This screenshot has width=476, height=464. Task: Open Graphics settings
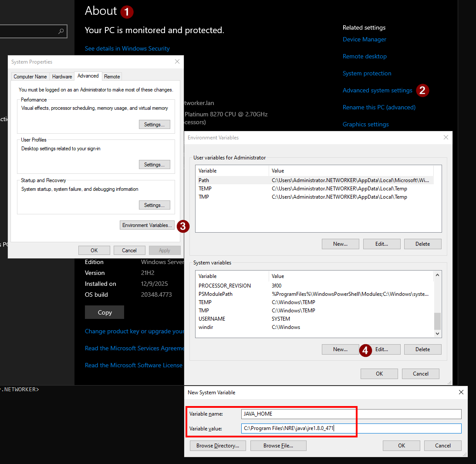[365, 124]
